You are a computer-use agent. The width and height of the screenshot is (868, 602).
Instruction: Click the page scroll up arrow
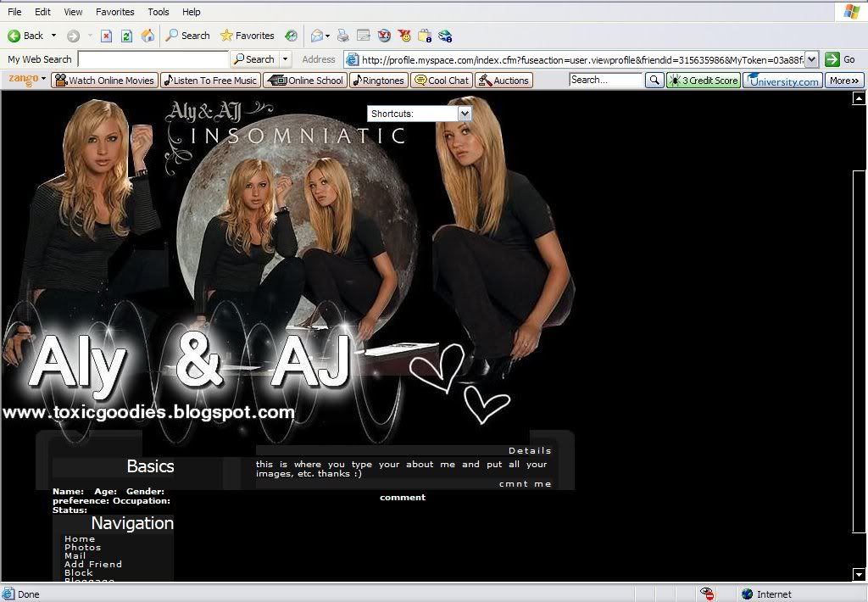click(859, 98)
